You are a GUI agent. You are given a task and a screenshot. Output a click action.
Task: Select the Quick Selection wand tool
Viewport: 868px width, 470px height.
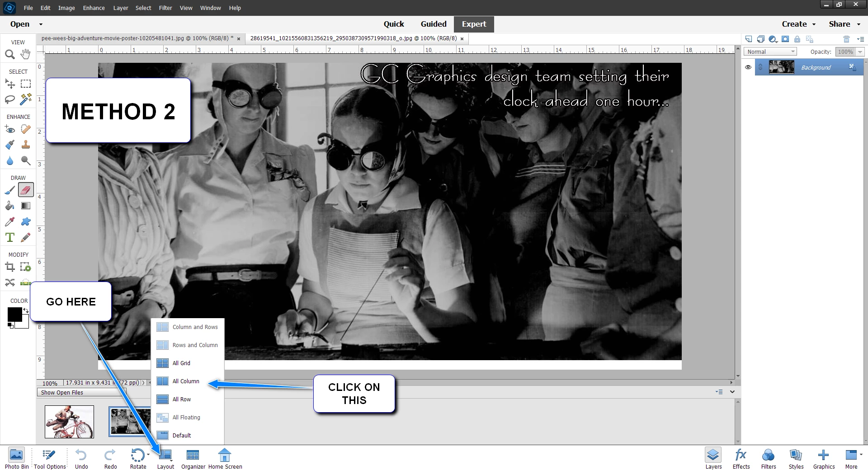tap(26, 99)
